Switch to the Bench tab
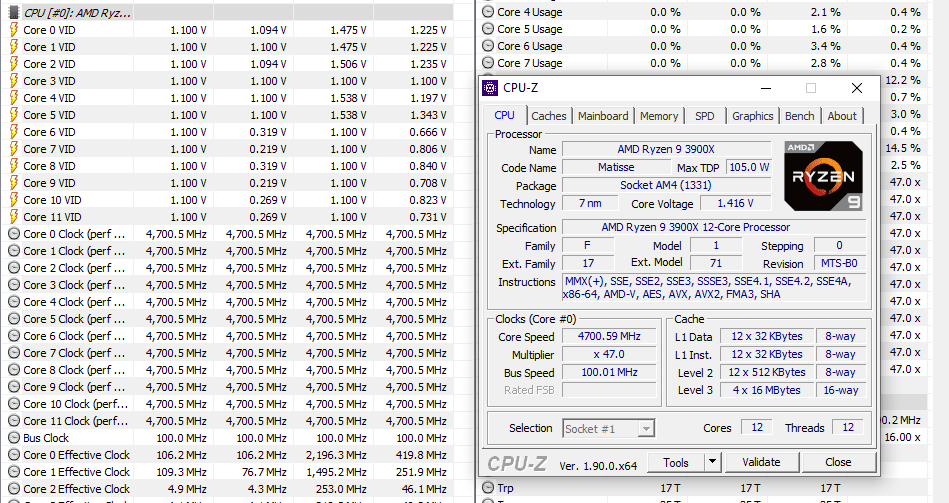Viewport: 949px width, 503px height. (x=800, y=116)
